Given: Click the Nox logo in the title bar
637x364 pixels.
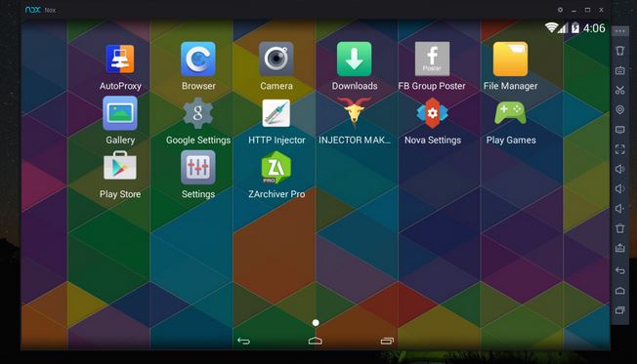Looking at the screenshot, I should [33, 10].
